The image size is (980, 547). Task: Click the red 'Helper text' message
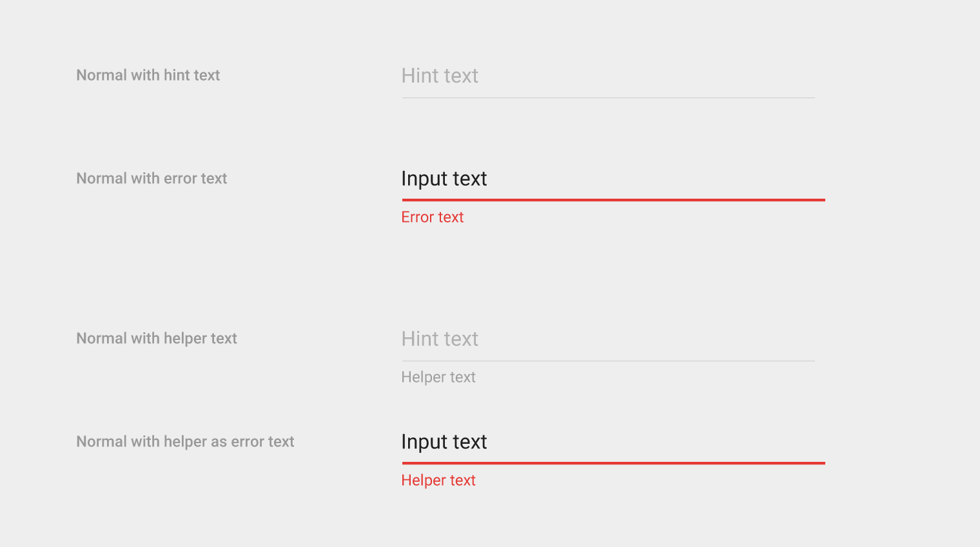coord(438,481)
